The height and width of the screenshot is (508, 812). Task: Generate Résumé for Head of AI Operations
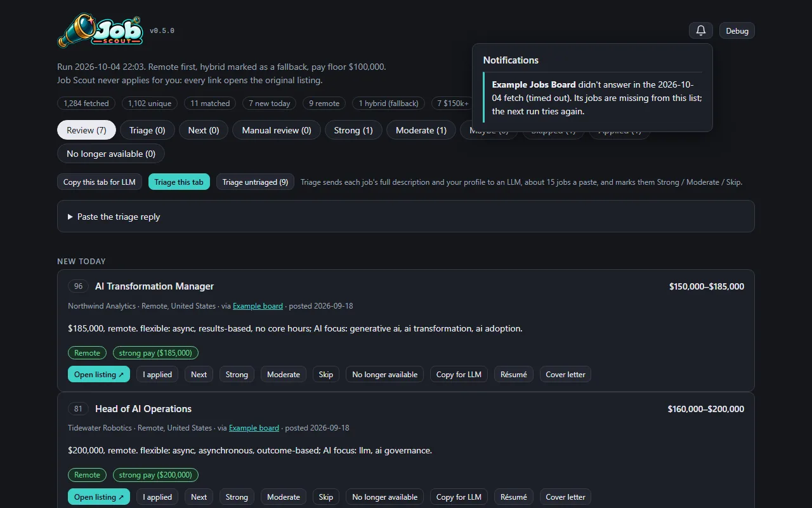coord(514,497)
